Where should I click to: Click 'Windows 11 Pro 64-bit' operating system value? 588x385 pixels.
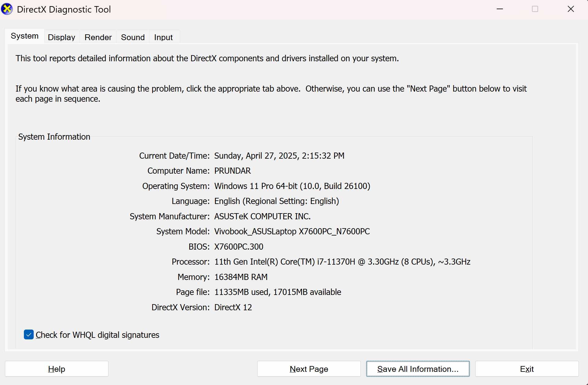256,186
